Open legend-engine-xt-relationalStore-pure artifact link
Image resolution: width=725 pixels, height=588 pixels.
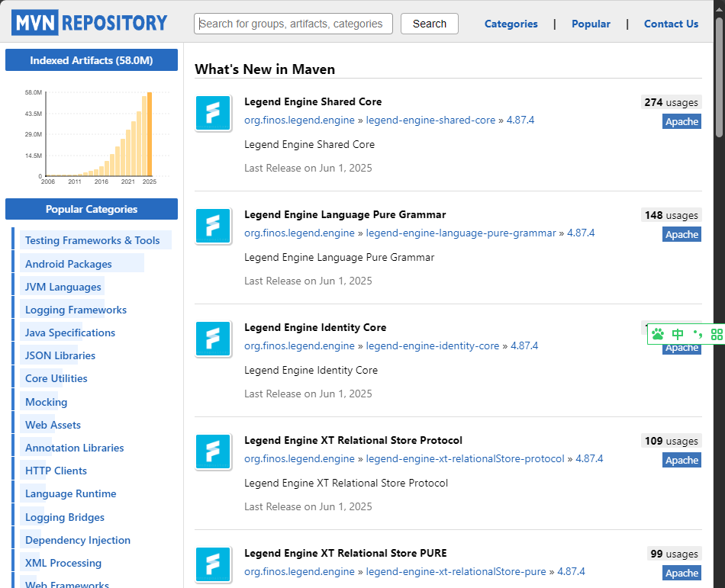pyautogui.click(x=456, y=571)
